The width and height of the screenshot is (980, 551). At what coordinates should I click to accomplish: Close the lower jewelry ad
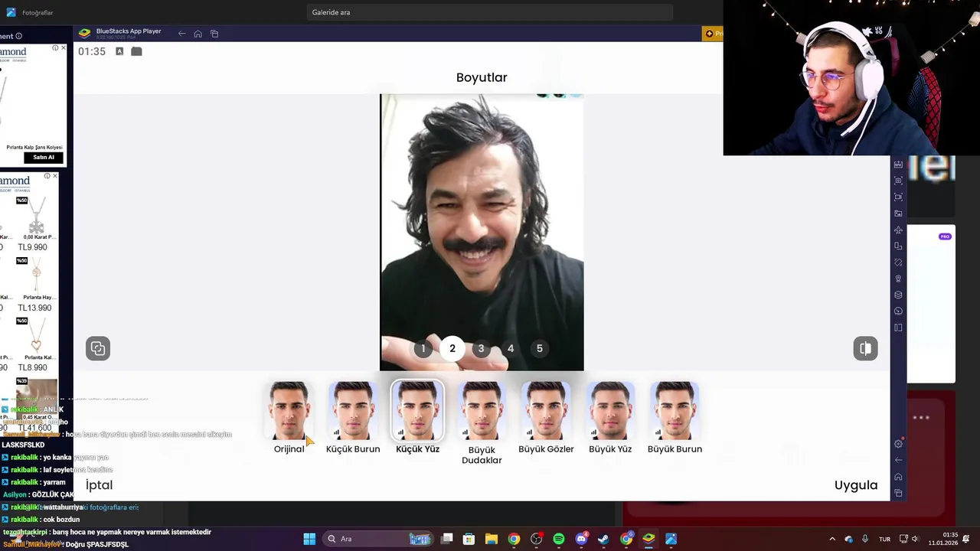point(54,176)
